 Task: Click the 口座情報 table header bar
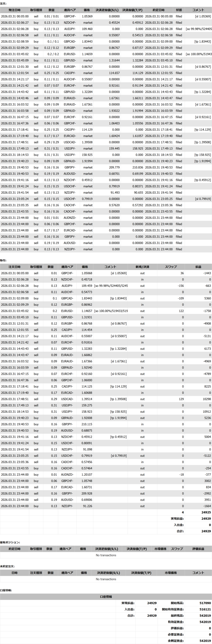pyautogui.click(x=106, y=596)
